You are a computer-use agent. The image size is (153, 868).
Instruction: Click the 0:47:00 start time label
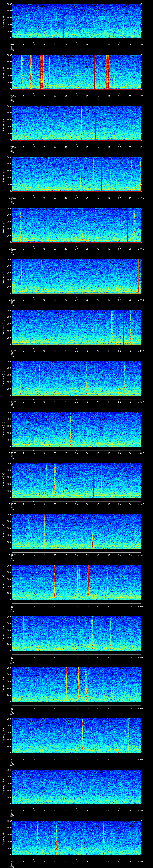12,862
